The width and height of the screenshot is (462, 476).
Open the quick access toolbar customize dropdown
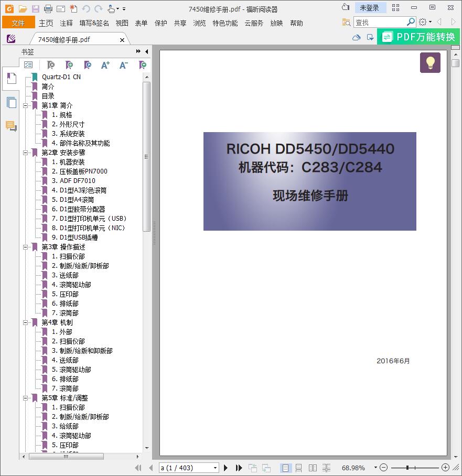124,9
